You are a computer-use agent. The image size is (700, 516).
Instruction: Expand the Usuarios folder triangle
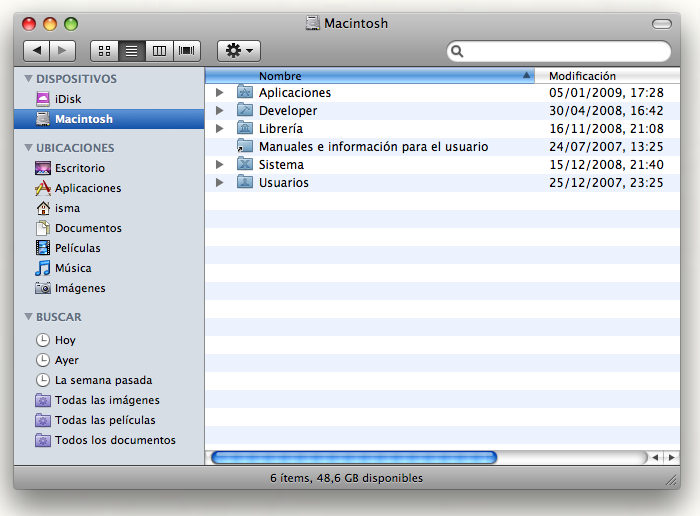click(219, 183)
